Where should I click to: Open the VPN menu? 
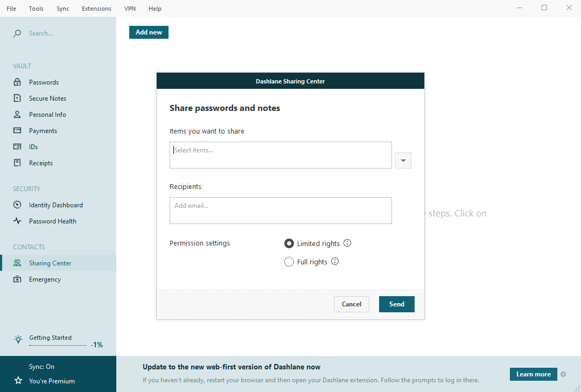(130, 9)
